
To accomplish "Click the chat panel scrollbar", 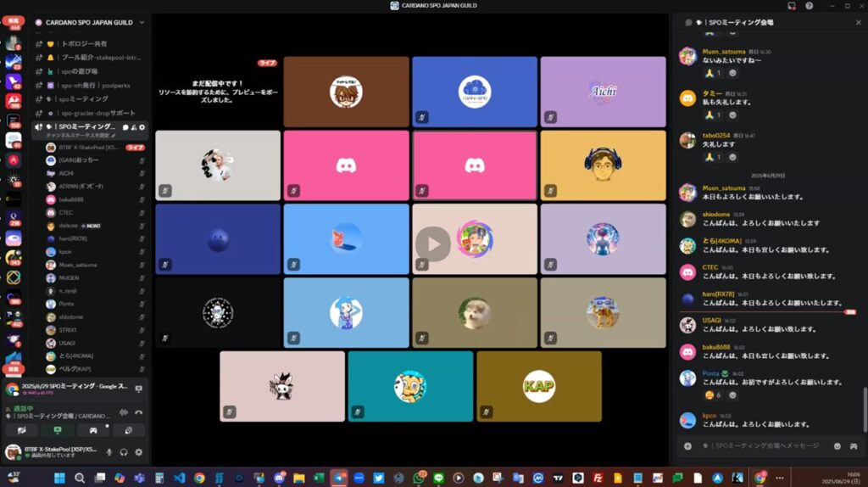I will click(x=865, y=410).
